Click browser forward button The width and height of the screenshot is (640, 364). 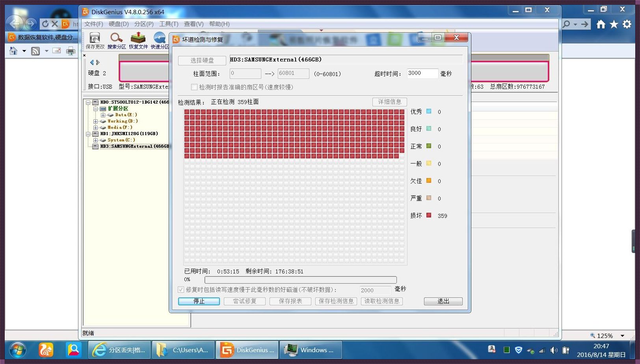coord(30,24)
